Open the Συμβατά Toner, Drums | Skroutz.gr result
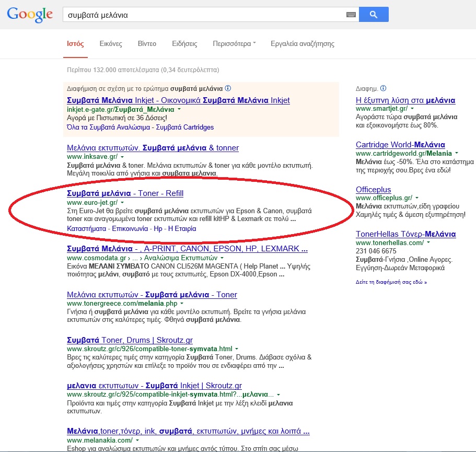 [x=130, y=340]
